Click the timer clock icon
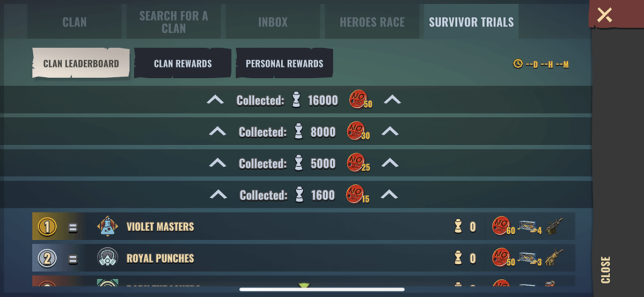The height and width of the screenshot is (297, 644). click(518, 64)
